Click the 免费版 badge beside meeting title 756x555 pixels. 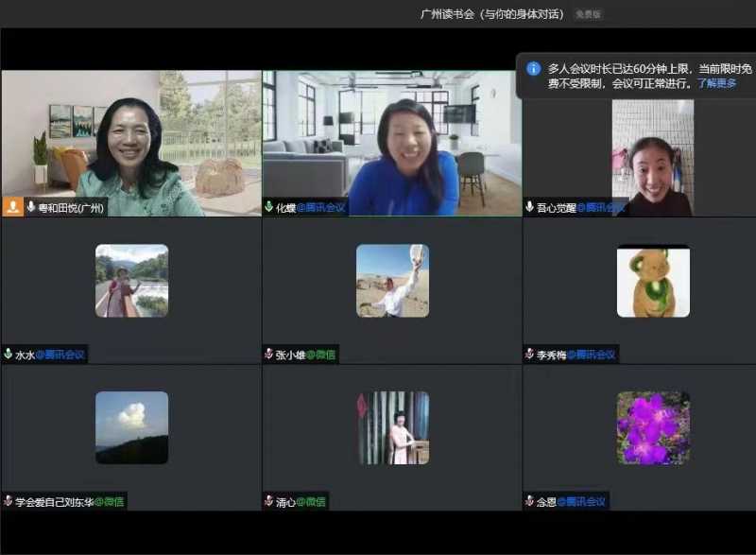point(588,14)
